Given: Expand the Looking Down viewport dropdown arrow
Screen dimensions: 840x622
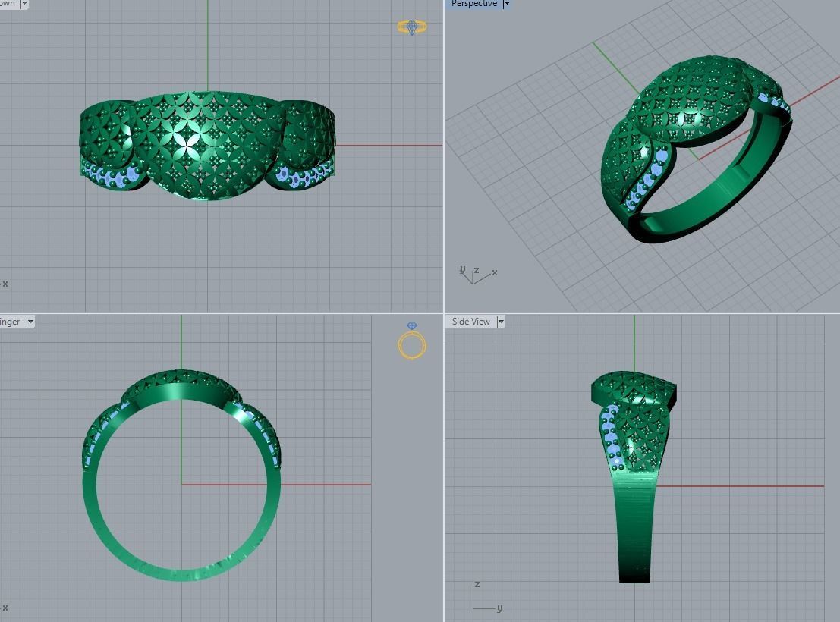Looking at the screenshot, I should 24,4.
